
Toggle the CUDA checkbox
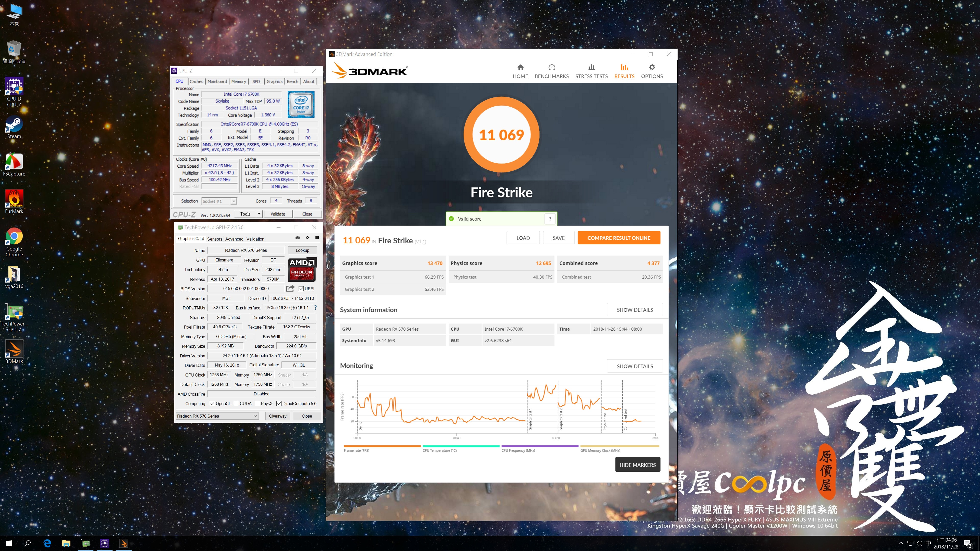tap(236, 404)
